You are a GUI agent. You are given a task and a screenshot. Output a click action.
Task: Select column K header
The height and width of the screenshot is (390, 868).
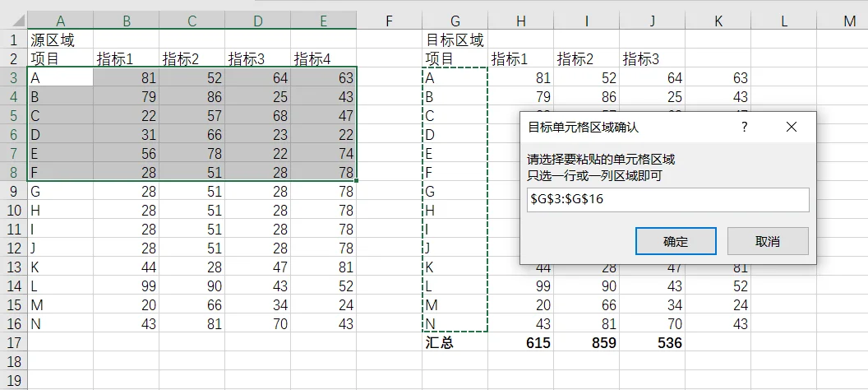pos(718,21)
